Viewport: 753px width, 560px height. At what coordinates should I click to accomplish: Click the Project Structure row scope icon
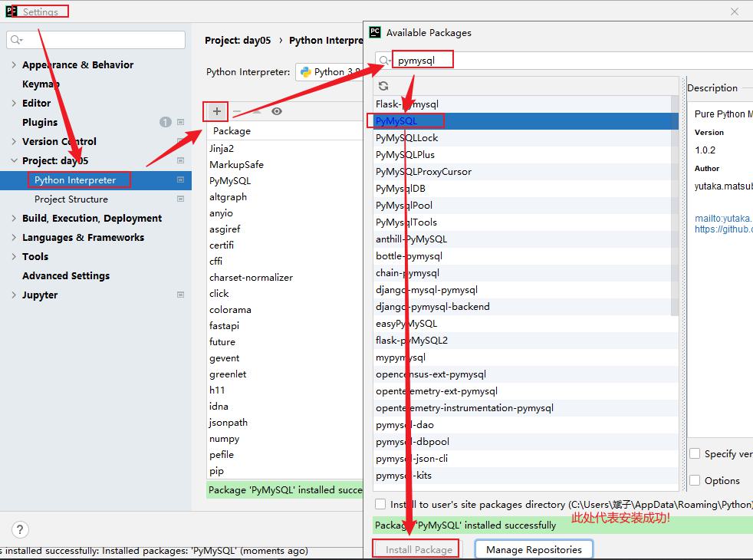pos(180,199)
